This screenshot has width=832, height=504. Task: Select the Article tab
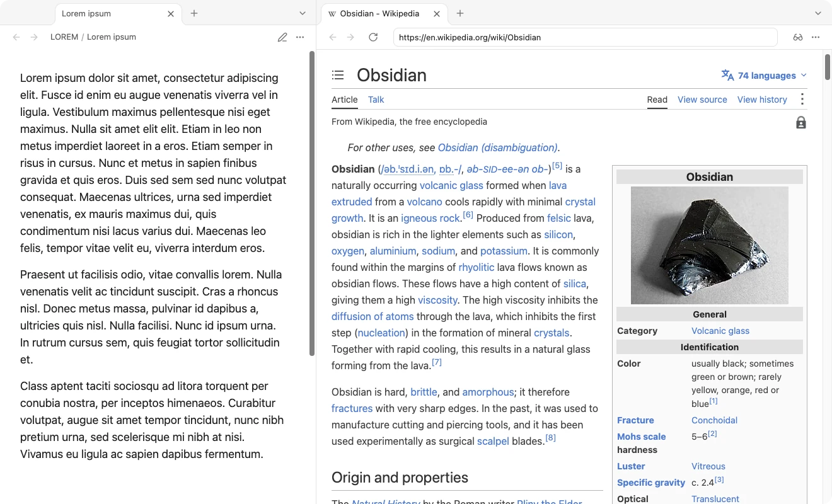point(345,100)
